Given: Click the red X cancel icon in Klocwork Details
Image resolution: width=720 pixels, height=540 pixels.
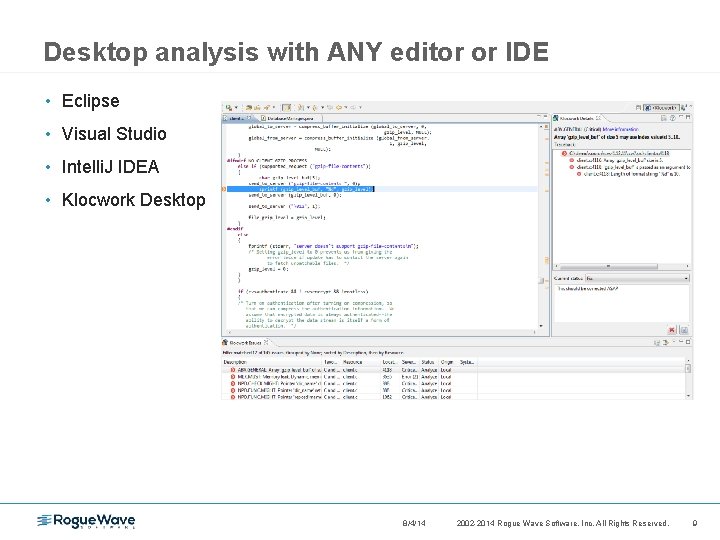Looking at the screenshot, I should point(672,330).
